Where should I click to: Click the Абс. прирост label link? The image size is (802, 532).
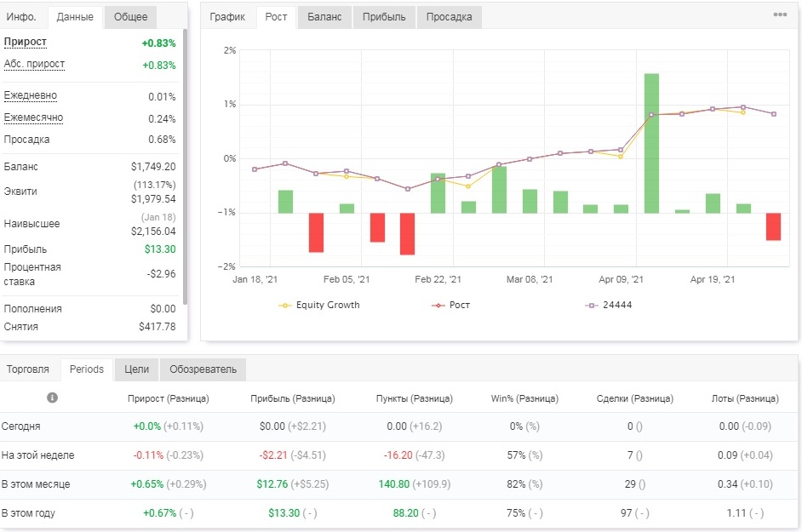point(34,64)
